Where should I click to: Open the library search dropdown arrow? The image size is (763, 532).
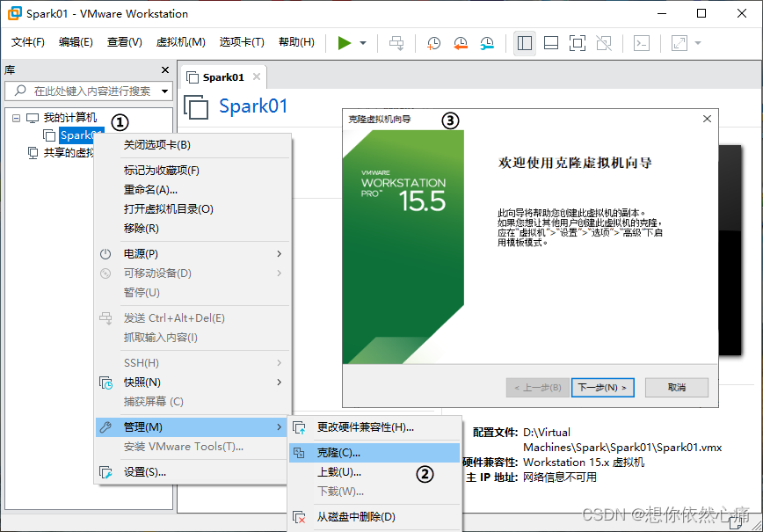tap(165, 91)
